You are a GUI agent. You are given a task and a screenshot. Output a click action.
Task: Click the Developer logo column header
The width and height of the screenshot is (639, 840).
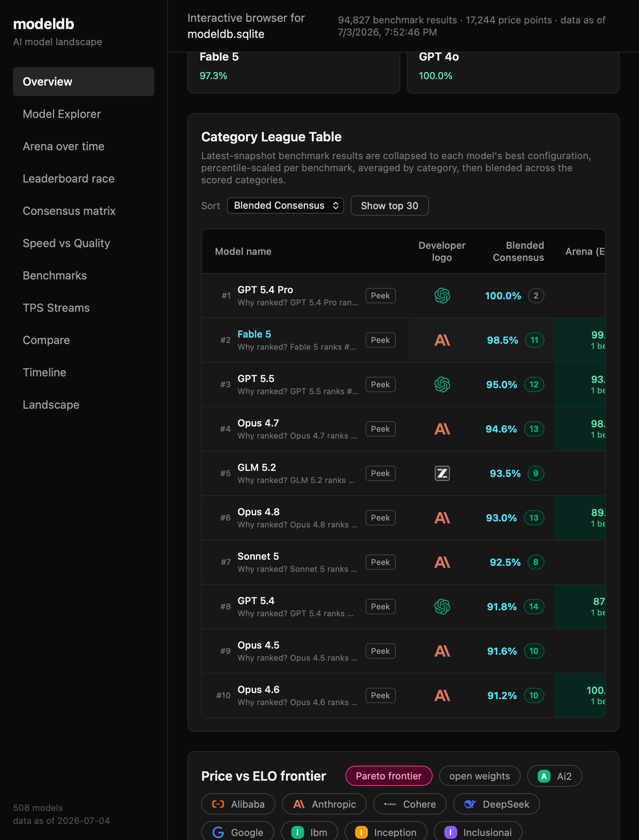442,251
